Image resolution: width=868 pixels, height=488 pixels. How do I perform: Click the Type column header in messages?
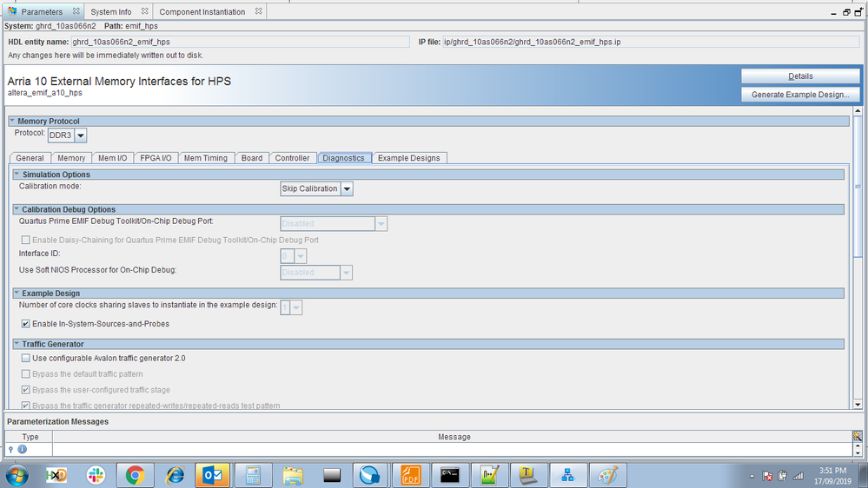point(30,437)
